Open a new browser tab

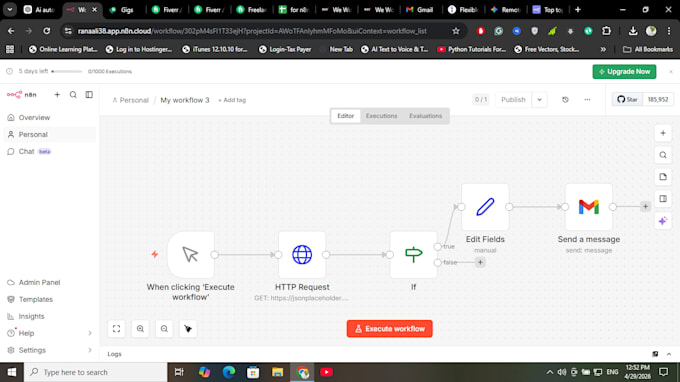578,10
